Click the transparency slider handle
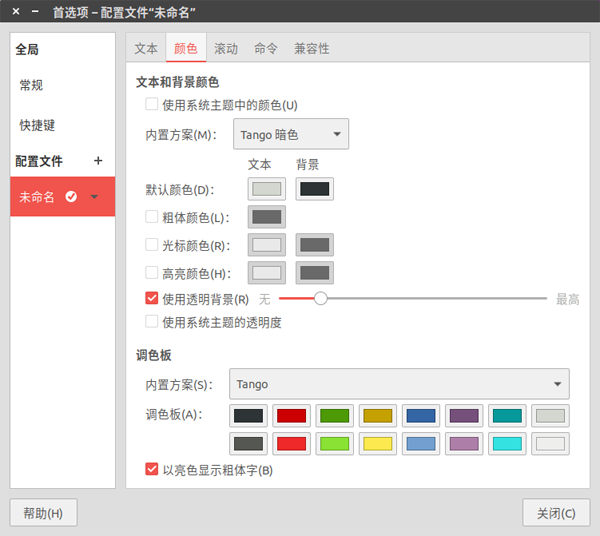Viewport: 600px width, 536px height. pos(321,298)
